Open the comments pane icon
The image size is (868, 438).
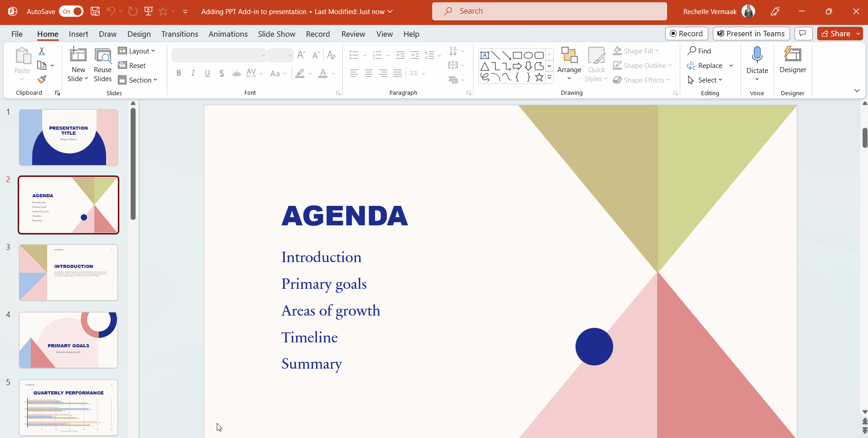(x=803, y=34)
